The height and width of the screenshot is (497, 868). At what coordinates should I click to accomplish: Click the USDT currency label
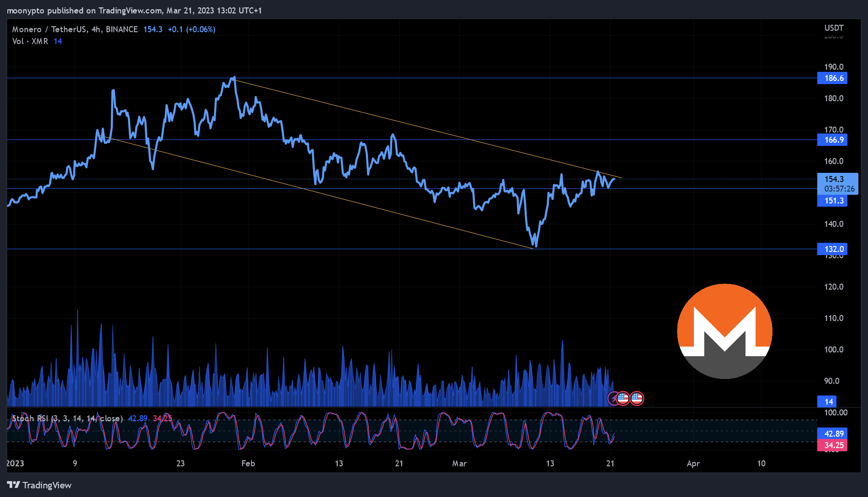[x=834, y=28]
